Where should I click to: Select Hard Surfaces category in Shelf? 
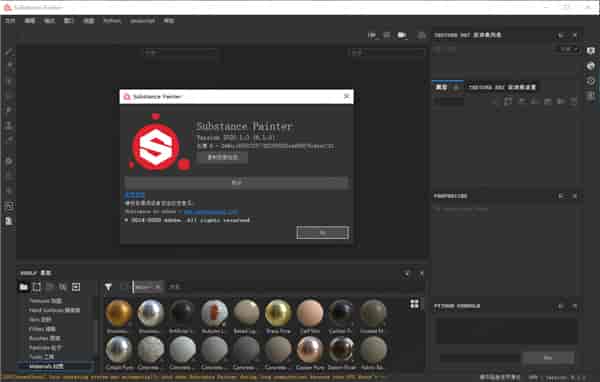click(x=54, y=310)
